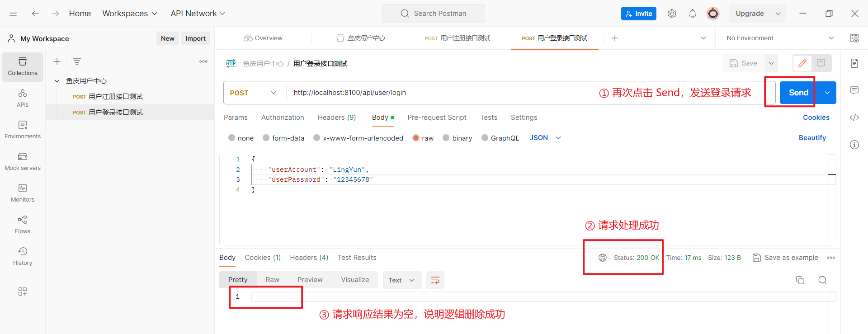The width and height of the screenshot is (868, 334).
Task: Open the 用户注册接口测试 request tab
Action: click(x=458, y=38)
